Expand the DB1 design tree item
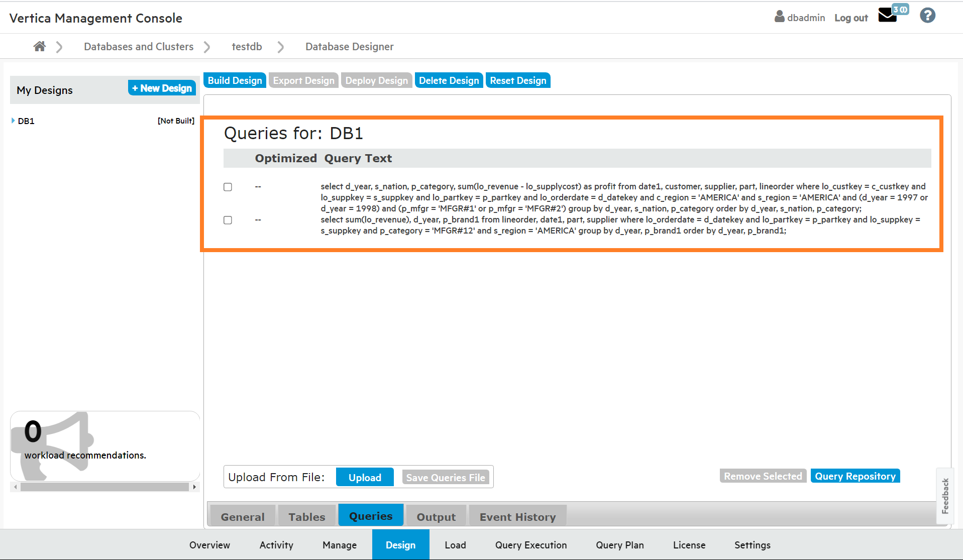The width and height of the screenshot is (963, 560). [x=13, y=121]
